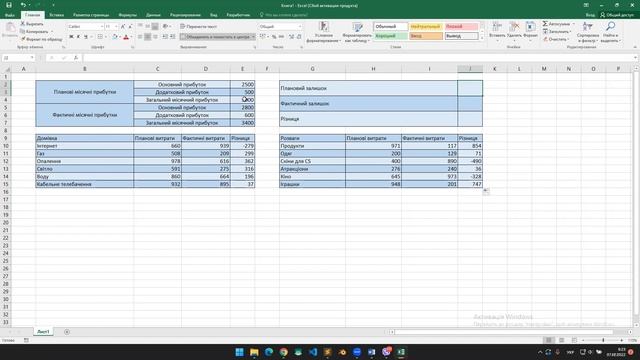
Task: Apply the yellow Нейтральный cell style swatch
Action: [426, 27]
